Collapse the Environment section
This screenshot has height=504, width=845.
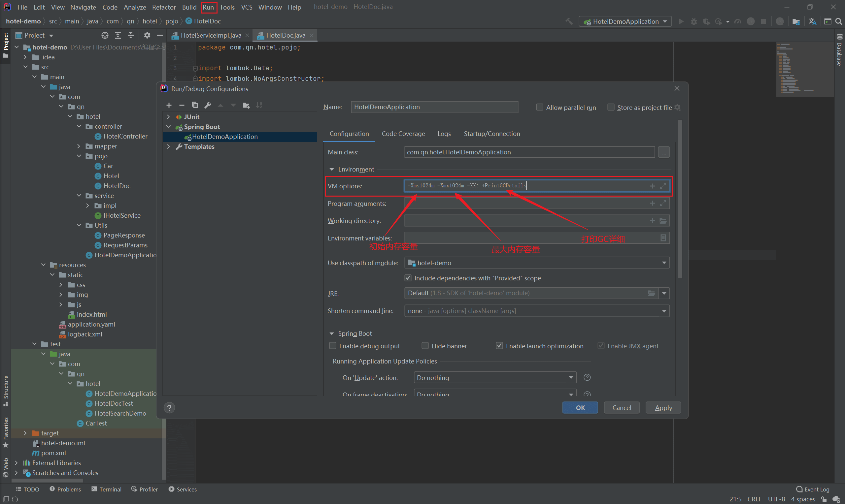pyautogui.click(x=332, y=169)
